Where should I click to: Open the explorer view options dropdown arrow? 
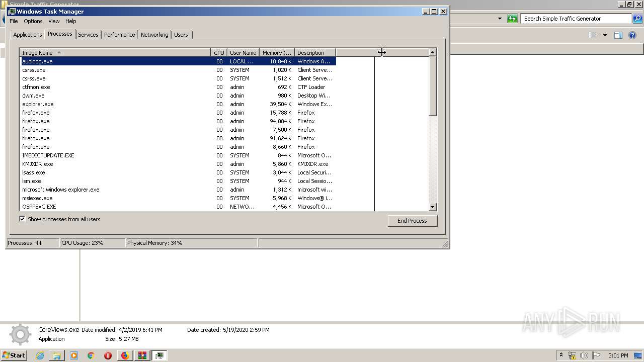[x=605, y=35]
